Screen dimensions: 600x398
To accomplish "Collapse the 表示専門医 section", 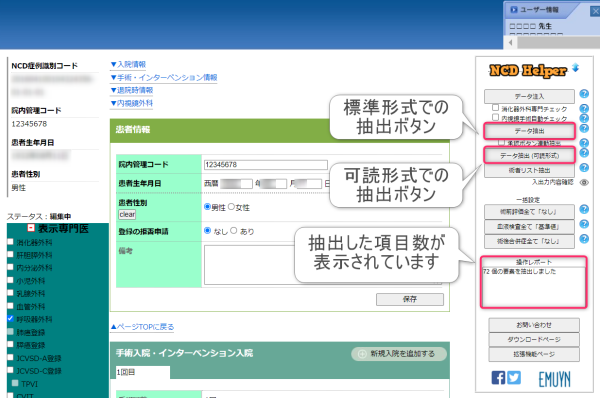I will click(31, 228).
